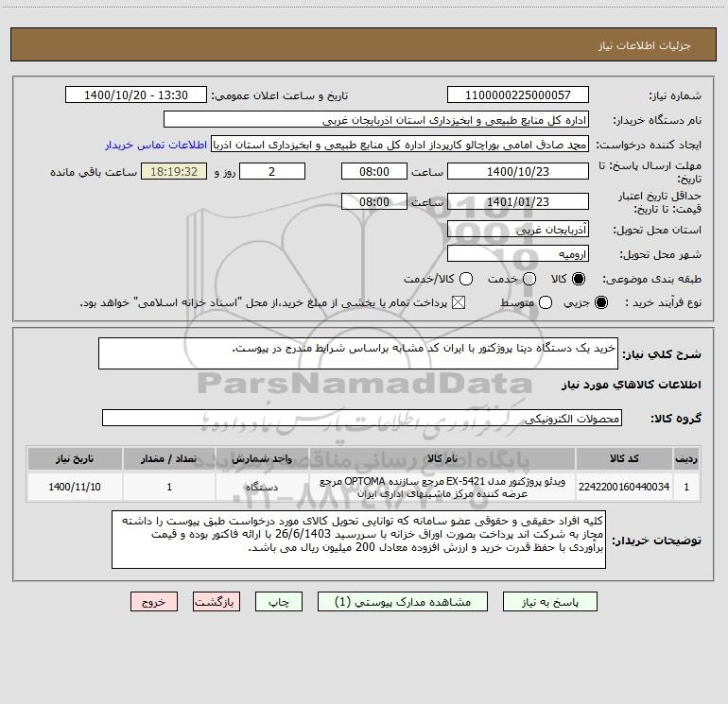
Task: Click the تاریخ نیاز column header
Action: tap(75, 459)
